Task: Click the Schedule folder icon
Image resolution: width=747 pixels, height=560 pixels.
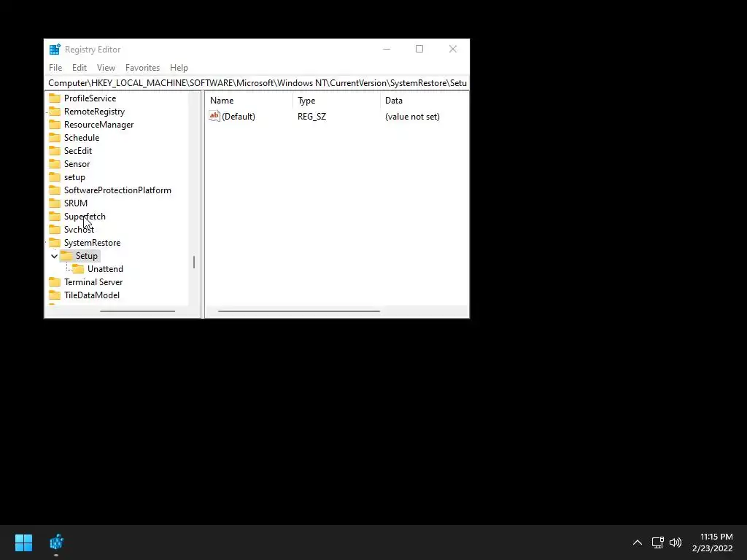Action: (x=55, y=138)
